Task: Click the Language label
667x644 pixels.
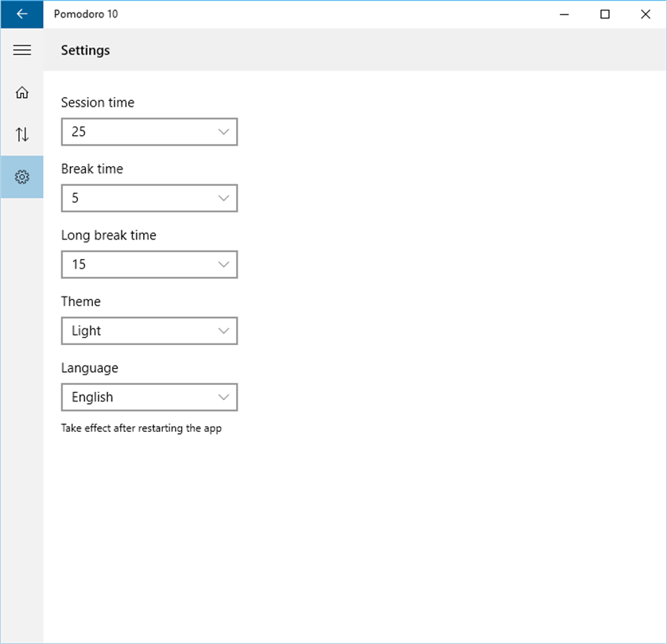Action: 90,368
